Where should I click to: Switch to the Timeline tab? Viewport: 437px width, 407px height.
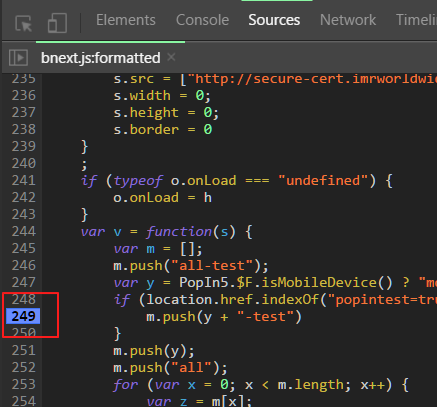(x=416, y=20)
